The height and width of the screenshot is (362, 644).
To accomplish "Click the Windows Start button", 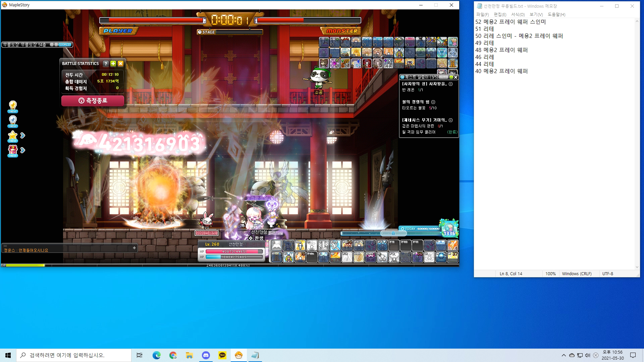I will click(8, 355).
